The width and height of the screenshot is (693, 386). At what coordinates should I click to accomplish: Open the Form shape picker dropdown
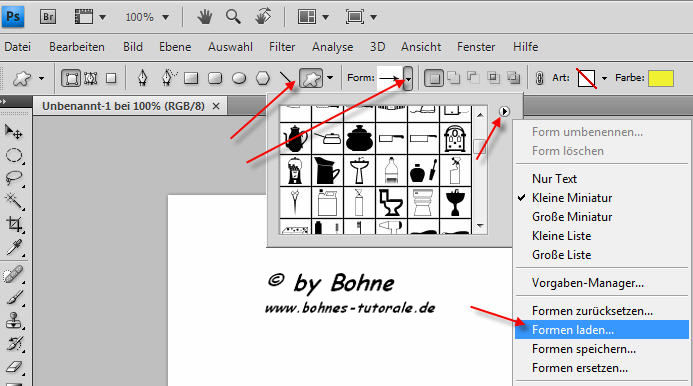pos(408,79)
